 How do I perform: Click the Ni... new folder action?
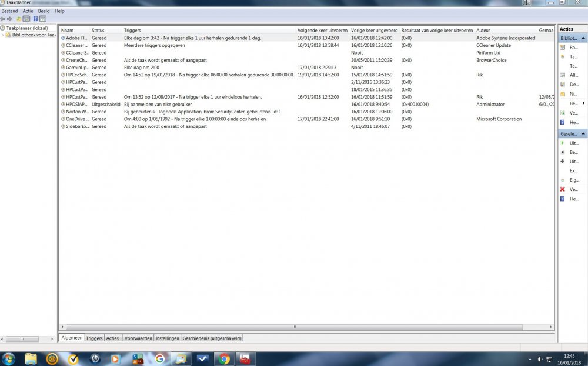point(569,94)
